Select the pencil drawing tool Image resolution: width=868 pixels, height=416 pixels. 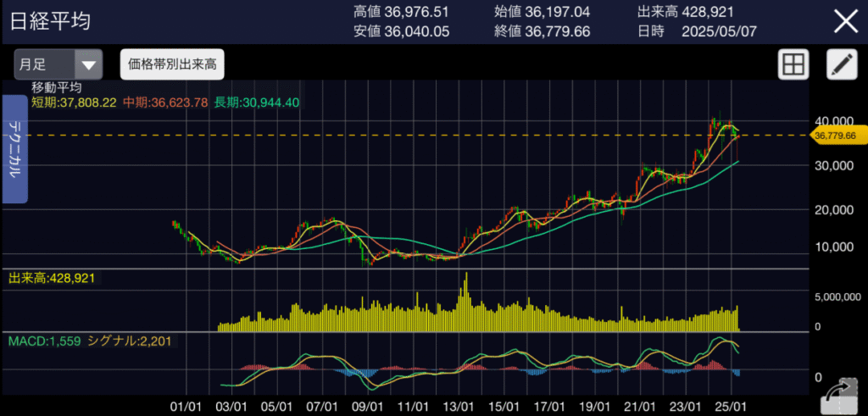point(841,65)
